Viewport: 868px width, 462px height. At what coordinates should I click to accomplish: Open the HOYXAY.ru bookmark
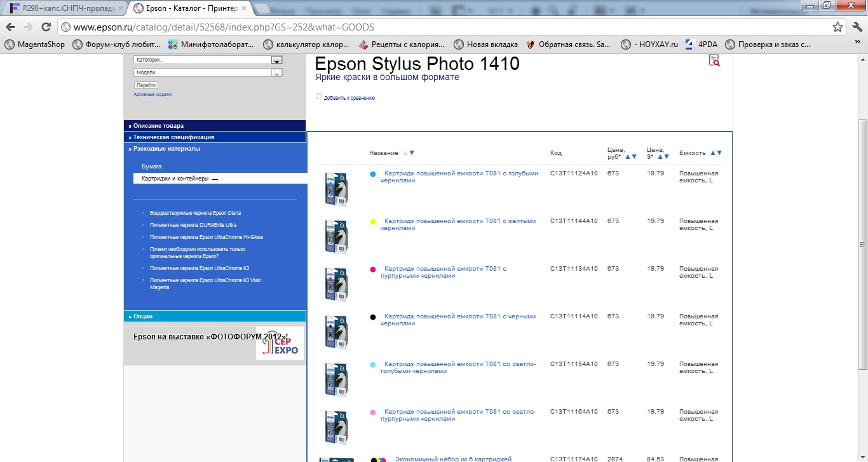[649, 44]
